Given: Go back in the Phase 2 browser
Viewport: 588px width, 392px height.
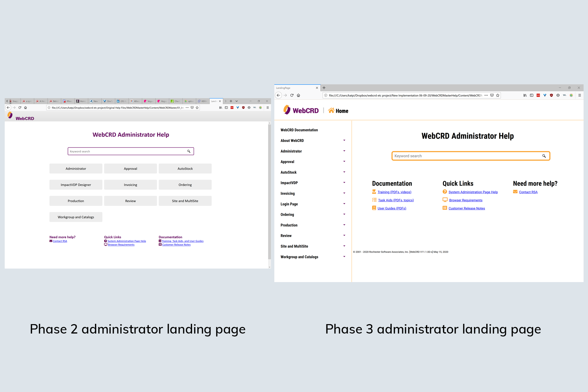Looking at the screenshot, I should pyautogui.click(x=9, y=108).
